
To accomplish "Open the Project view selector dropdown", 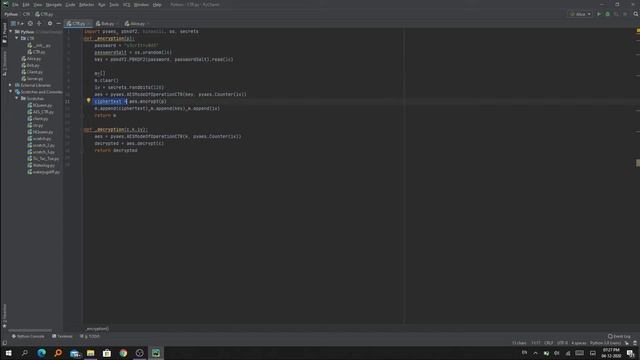I will point(17,24).
